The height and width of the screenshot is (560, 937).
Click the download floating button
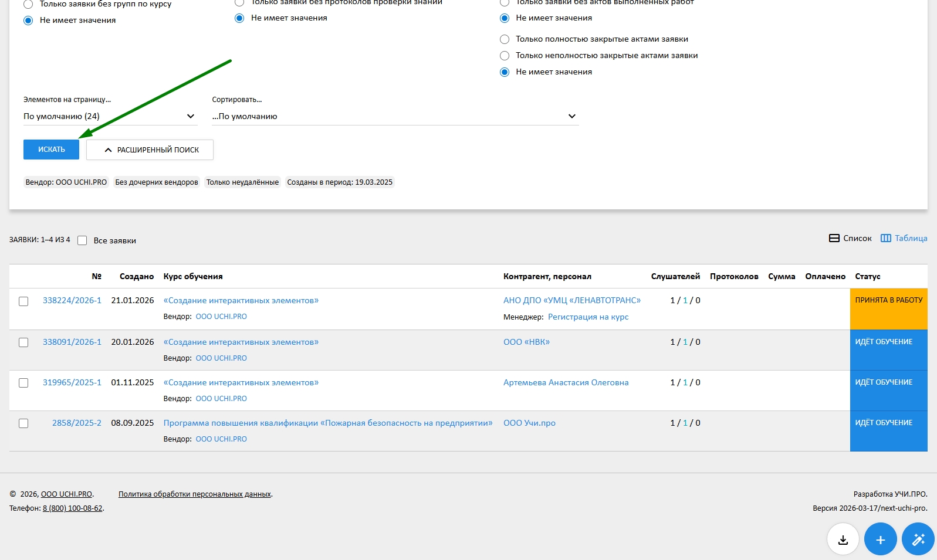point(843,539)
